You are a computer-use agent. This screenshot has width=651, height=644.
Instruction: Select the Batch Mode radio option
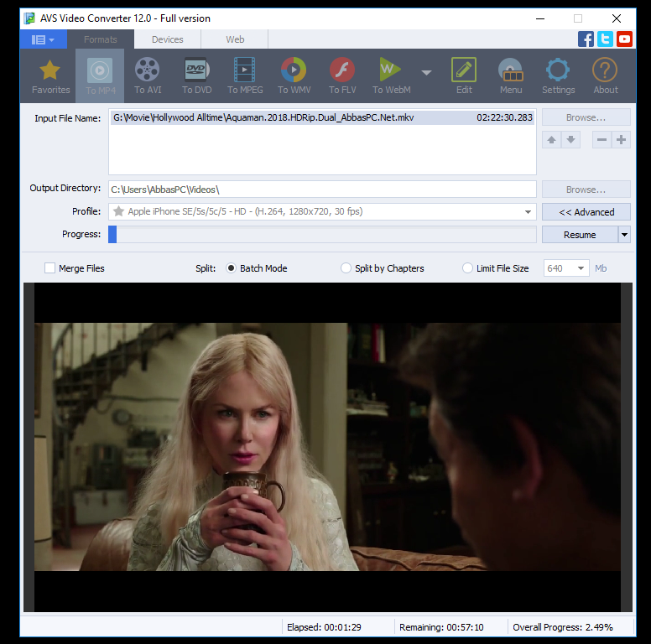231,268
